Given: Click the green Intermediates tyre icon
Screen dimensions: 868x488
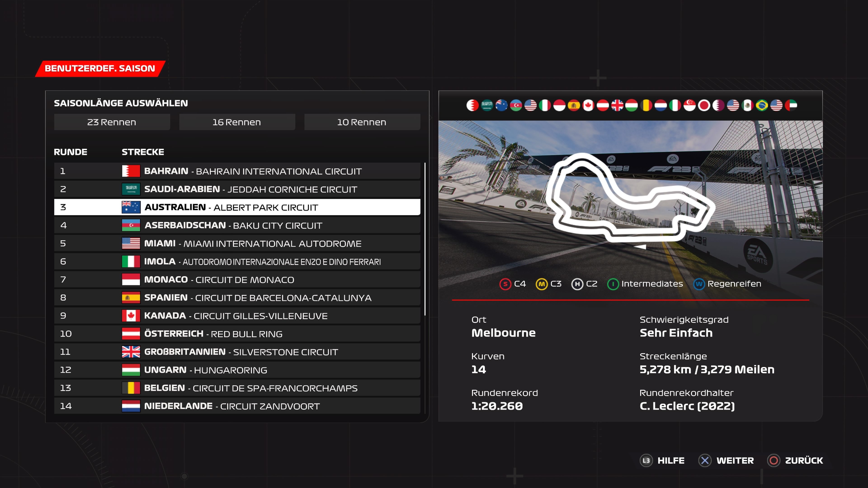Looking at the screenshot, I should [x=613, y=284].
